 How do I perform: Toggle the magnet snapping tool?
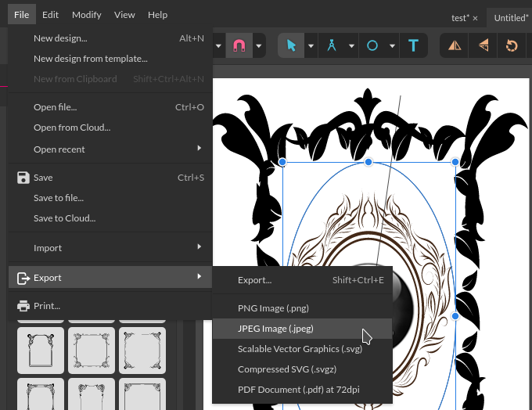pyautogui.click(x=239, y=45)
